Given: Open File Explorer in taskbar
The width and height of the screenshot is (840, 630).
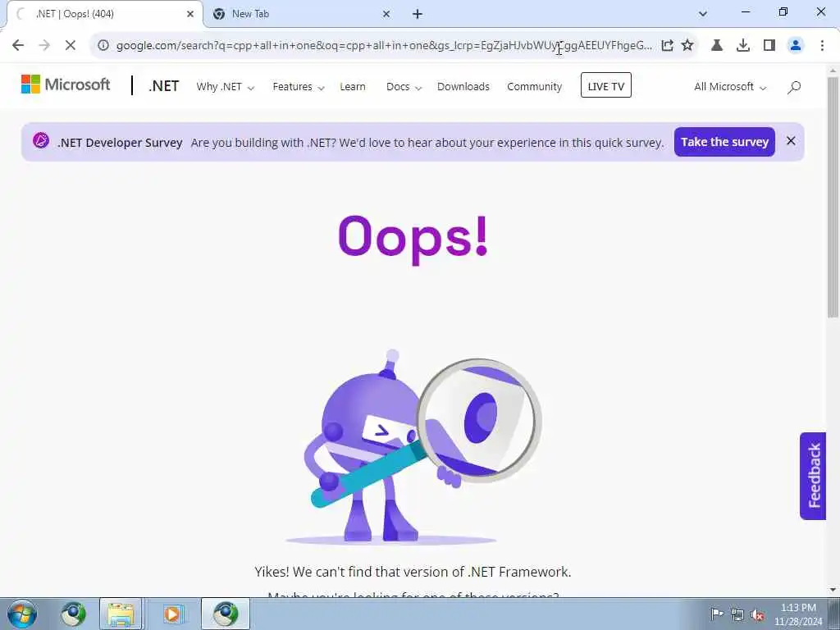Looking at the screenshot, I should tap(121, 614).
